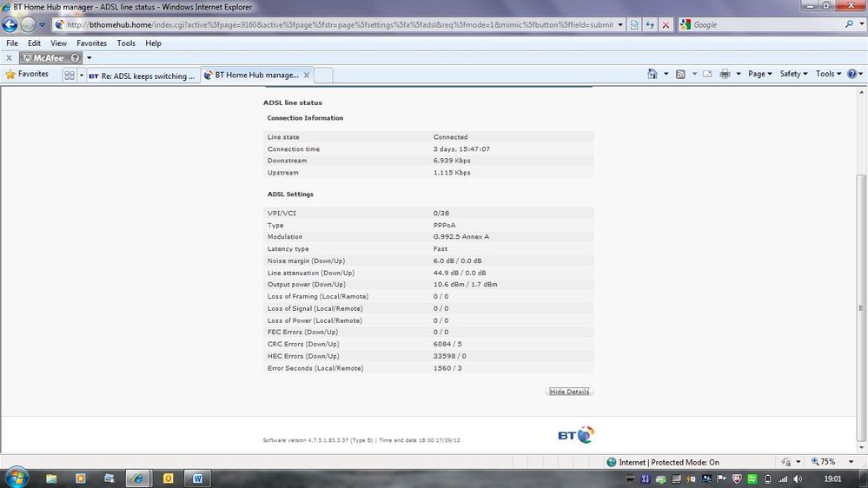
Task: Open the McAfee toolbar dropdown arrow
Action: [x=89, y=57]
